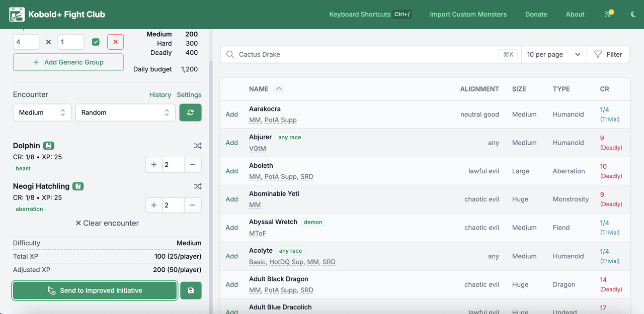Click the Dolphin encounter entry name
Screen dimensions: 644x314
pyautogui.click(x=27, y=146)
